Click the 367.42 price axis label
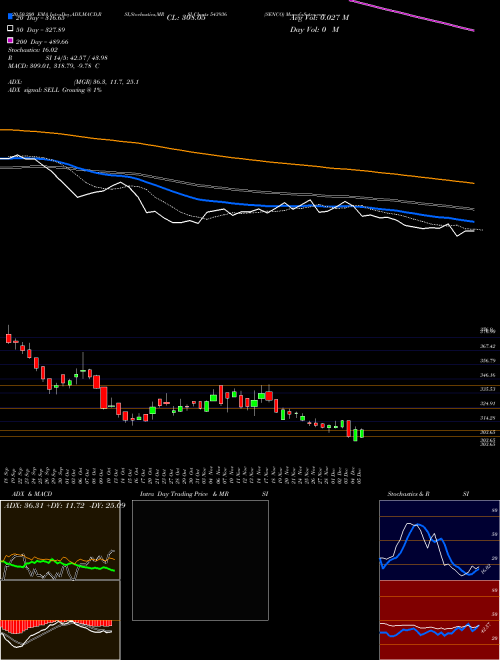 click(487, 346)
